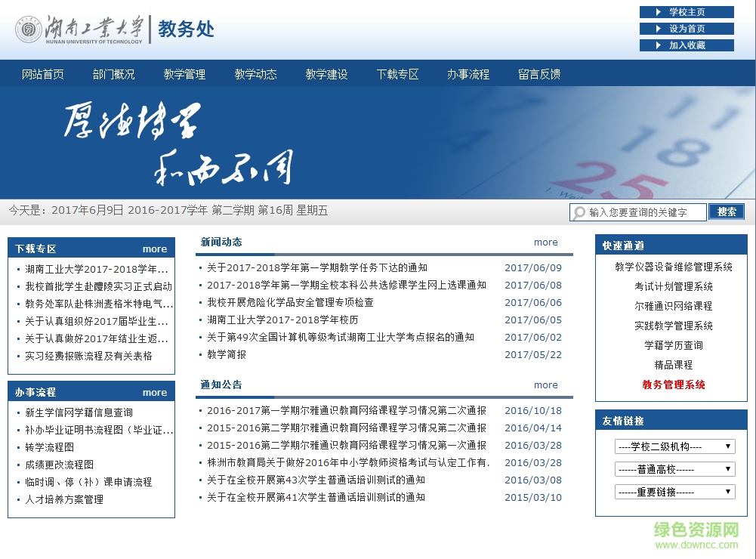756x559 pixels.
Task: Open the ----学校二级机构---- dropdown
Action: [674, 446]
